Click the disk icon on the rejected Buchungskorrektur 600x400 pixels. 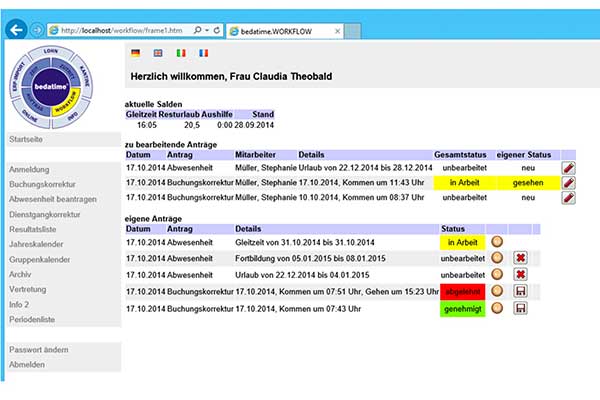click(x=520, y=291)
